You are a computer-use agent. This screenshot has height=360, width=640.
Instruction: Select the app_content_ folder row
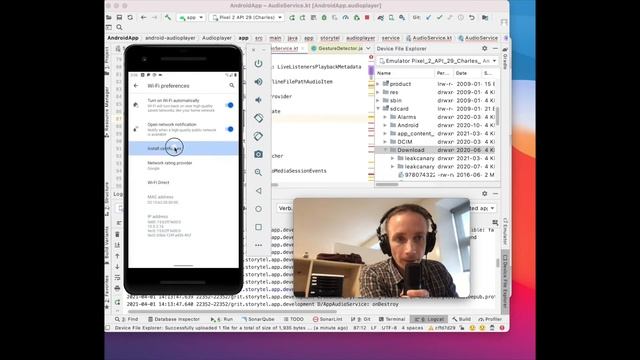(436, 133)
